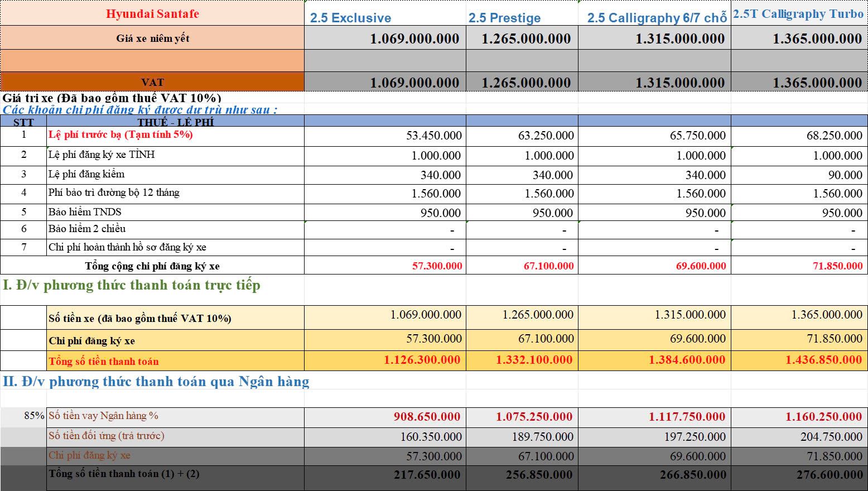Click the 908.650.000 bank loan amount
868x491 pixels.
click(x=427, y=417)
